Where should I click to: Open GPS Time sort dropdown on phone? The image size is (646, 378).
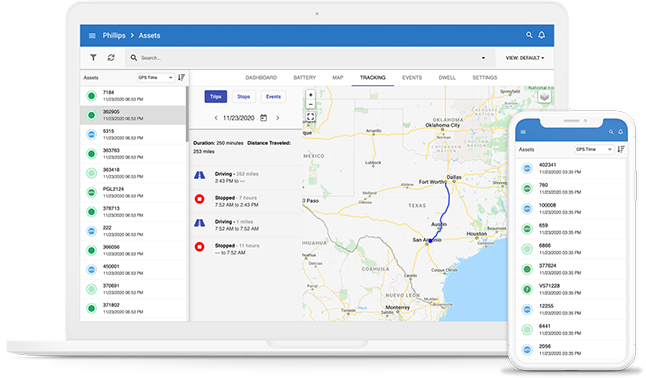pyautogui.click(x=594, y=149)
